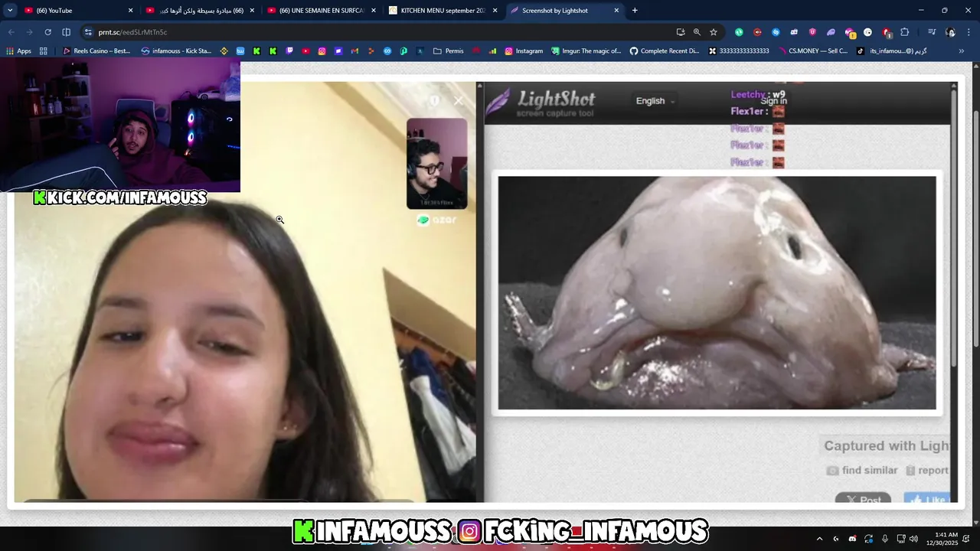This screenshot has height=551, width=980.
Task: Click the network status tray icon
Action: pos(901,539)
